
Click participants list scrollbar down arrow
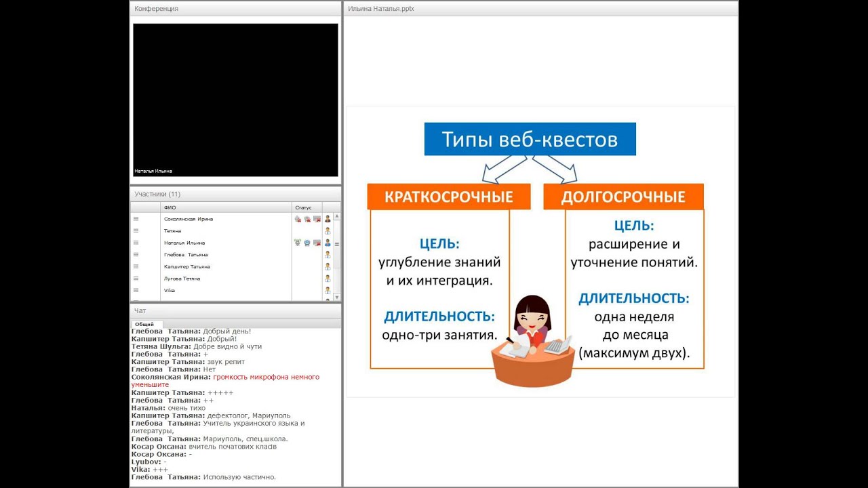point(337,297)
